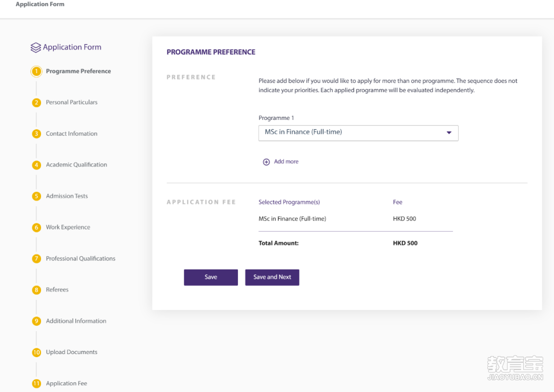Click APPLICATION FEE section label
This screenshot has width=554, height=392.
click(x=202, y=202)
